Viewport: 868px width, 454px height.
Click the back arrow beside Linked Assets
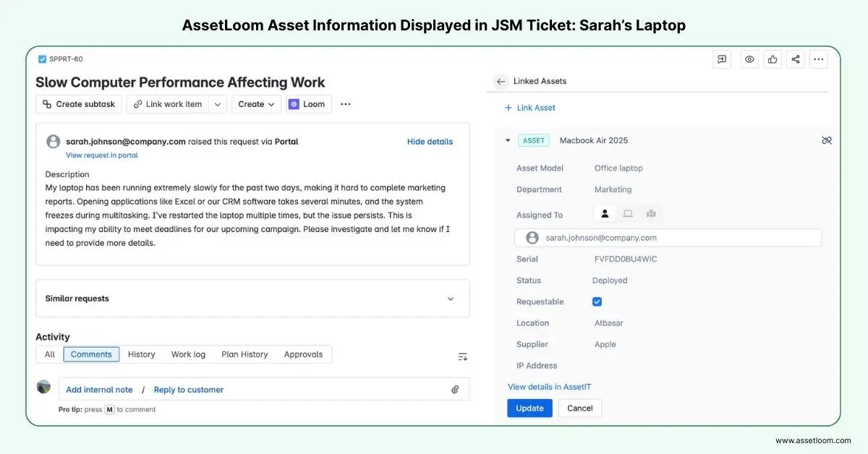pyautogui.click(x=501, y=82)
